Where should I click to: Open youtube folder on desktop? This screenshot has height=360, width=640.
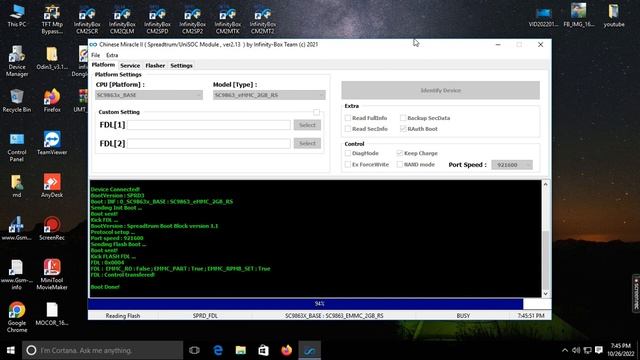pyautogui.click(x=614, y=16)
